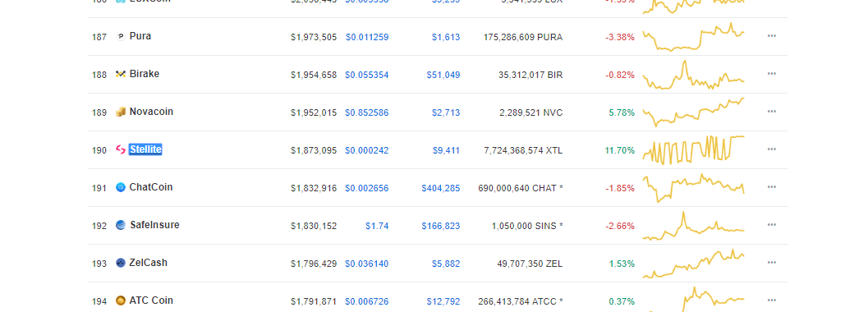The height and width of the screenshot is (312, 868).
Task: Open the ChatCoin price $0.002656 link
Action: pyautogui.click(x=366, y=188)
